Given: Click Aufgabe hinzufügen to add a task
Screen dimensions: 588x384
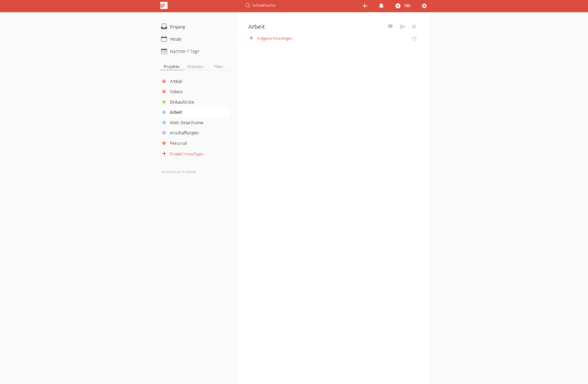Looking at the screenshot, I should pos(275,38).
